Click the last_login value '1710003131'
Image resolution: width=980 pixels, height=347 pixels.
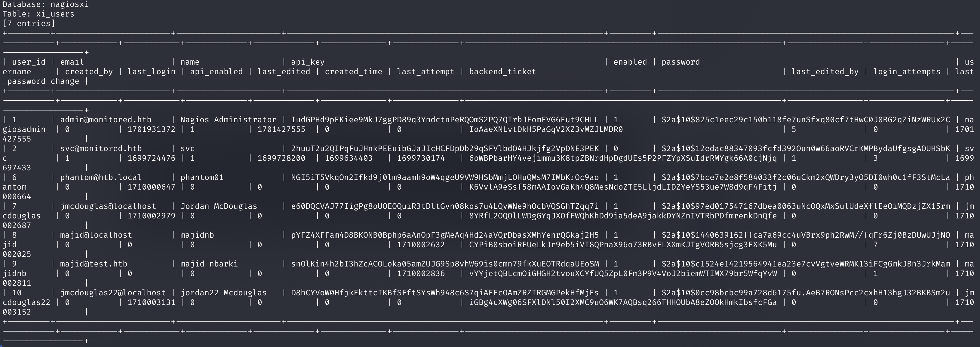click(152, 303)
